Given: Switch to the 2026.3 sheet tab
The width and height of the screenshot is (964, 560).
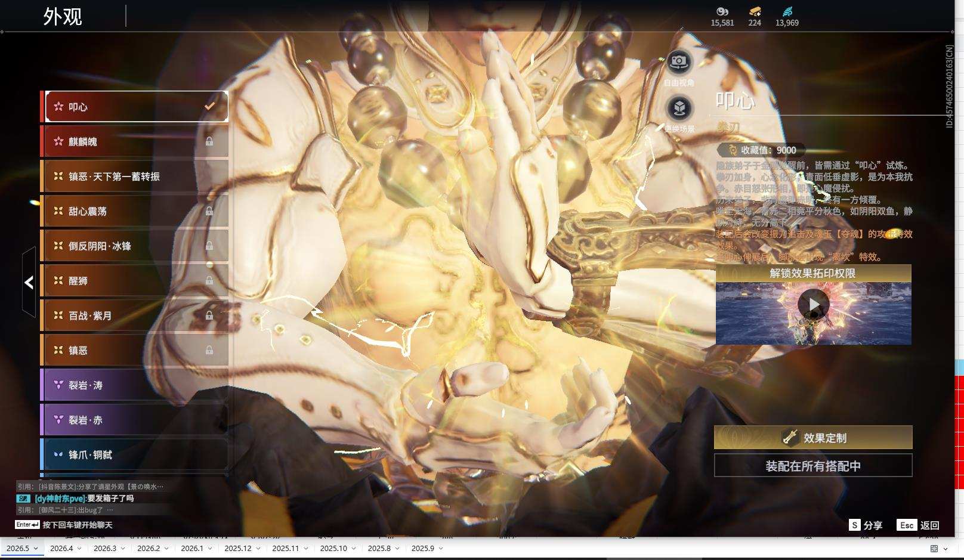Looking at the screenshot, I should (105, 548).
